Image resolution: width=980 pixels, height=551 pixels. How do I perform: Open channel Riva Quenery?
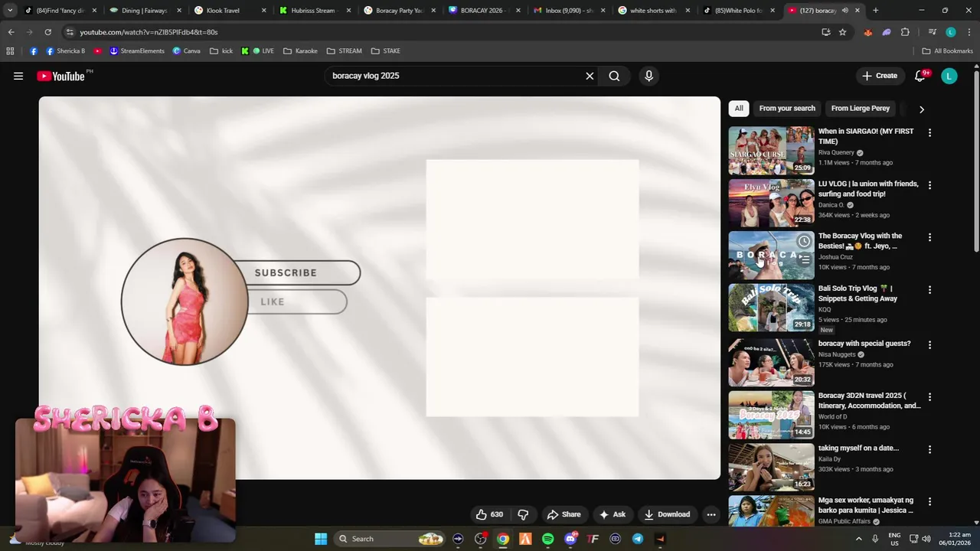click(x=836, y=152)
